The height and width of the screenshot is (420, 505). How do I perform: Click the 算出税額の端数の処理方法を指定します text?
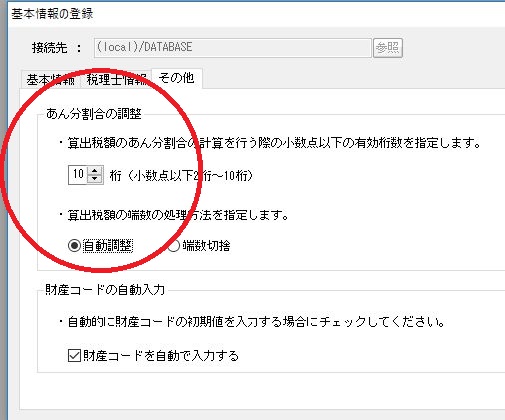pos(178,215)
